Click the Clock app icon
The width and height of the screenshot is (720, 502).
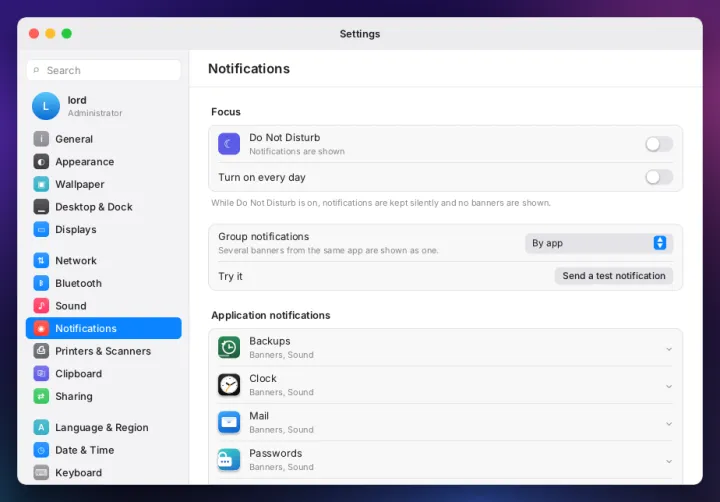(x=229, y=385)
